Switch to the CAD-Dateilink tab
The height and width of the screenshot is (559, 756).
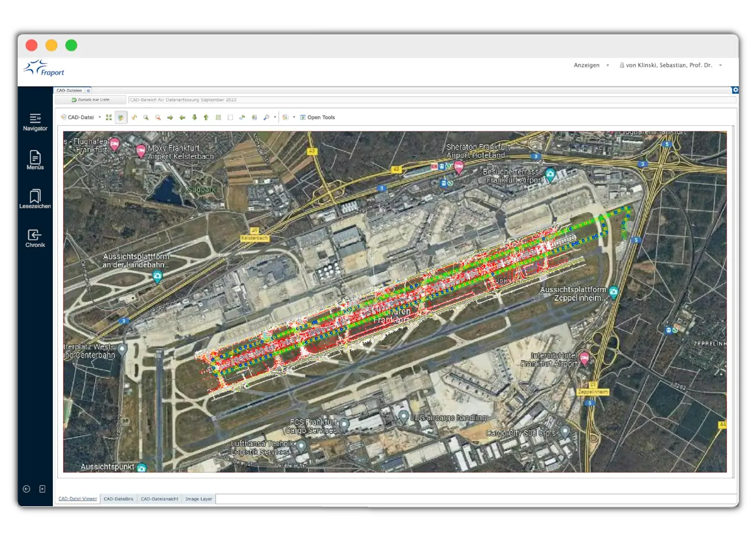point(118,499)
